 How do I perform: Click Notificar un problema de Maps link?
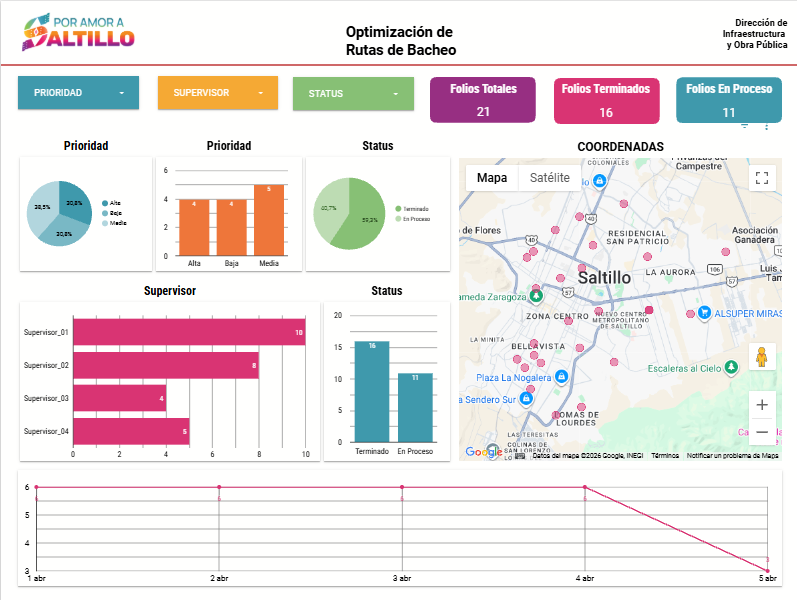pos(732,456)
